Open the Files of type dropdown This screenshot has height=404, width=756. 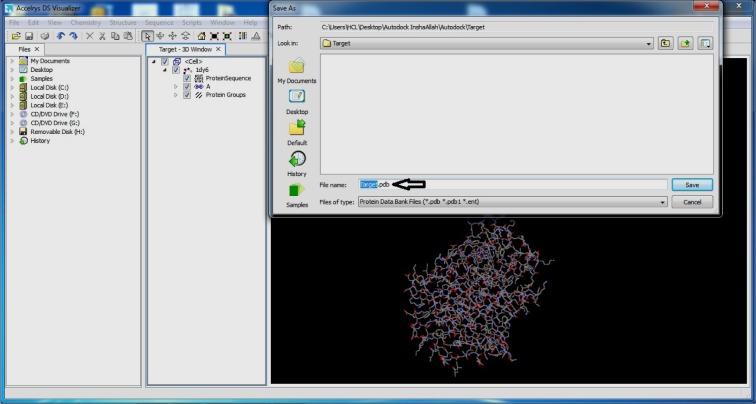[662, 202]
